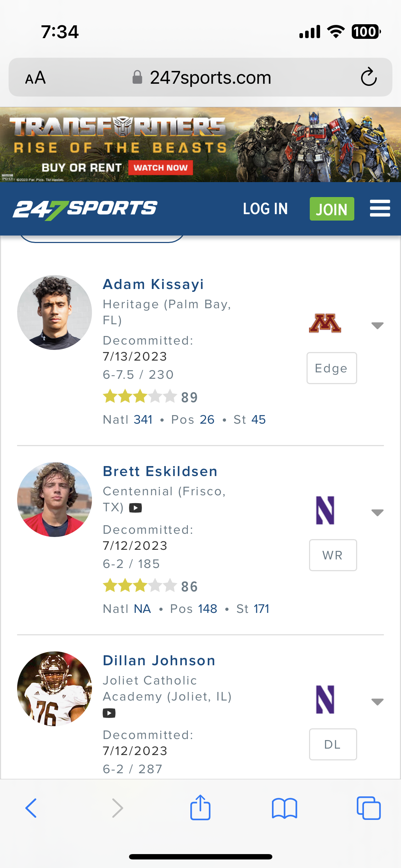Open Adam Kissayi's profile link

point(153,284)
